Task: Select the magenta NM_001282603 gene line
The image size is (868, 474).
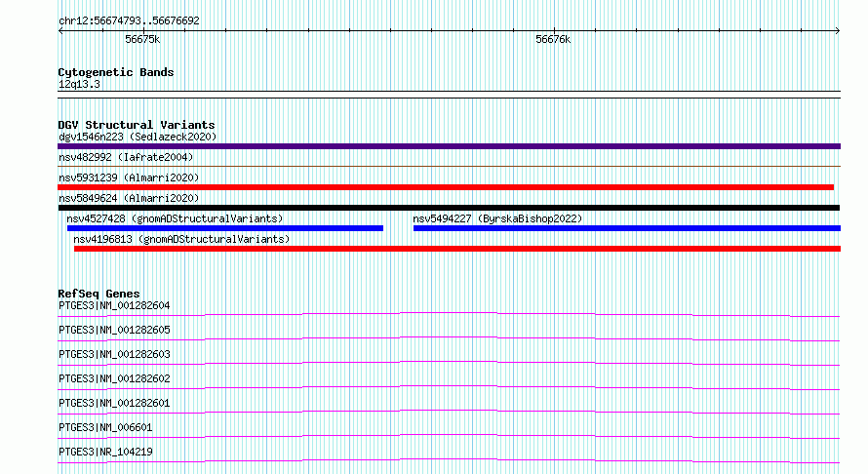Action: point(449,363)
